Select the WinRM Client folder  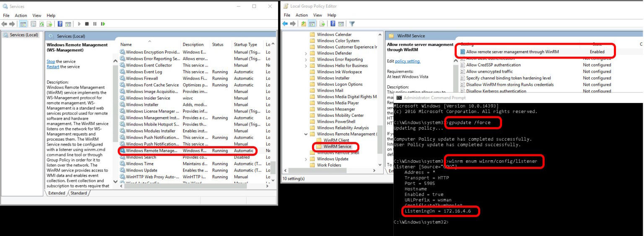point(336,140)
